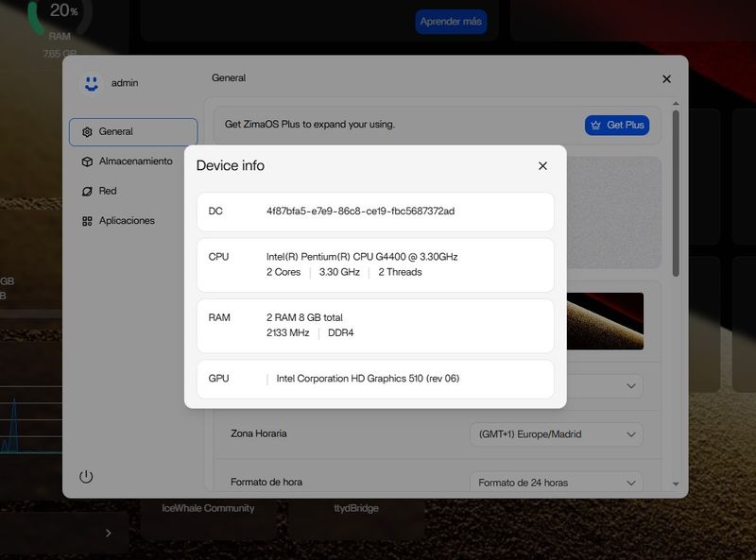756x560 pixels.
Task: Click the Almacenamiento cube icon
Action: (87, 161)
